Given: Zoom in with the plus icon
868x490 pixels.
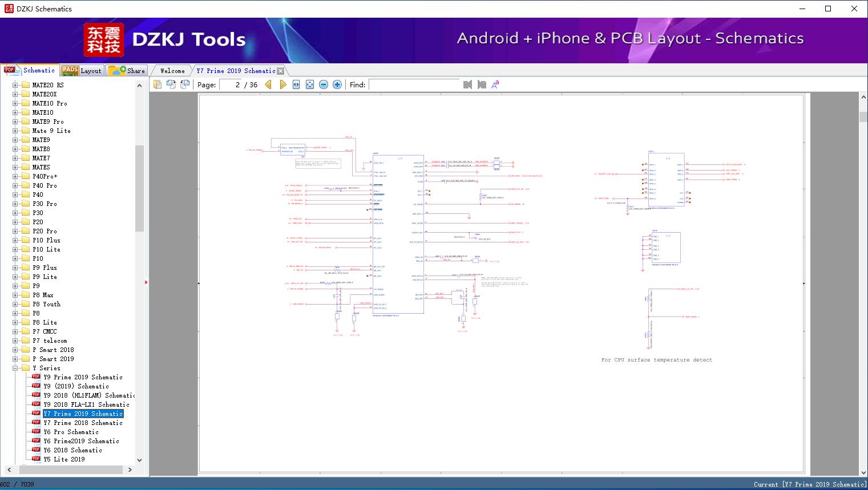Looking at the screenshot, I should click(x=337, y=84).
